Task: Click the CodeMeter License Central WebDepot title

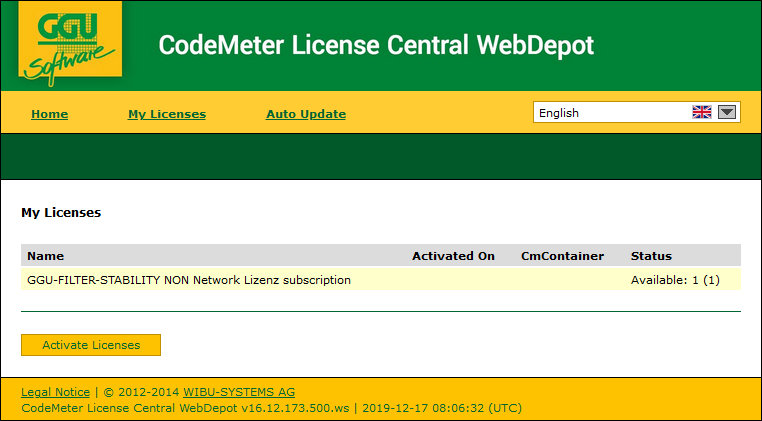Action: [376, 45]
